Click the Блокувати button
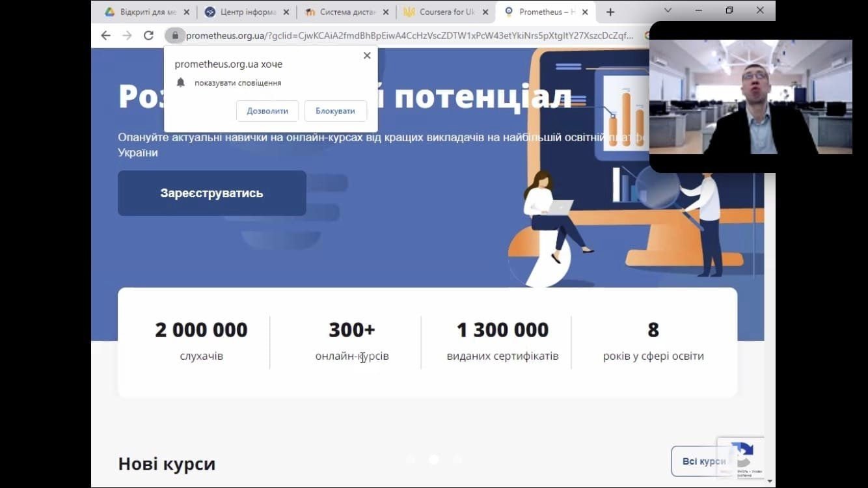Screen dimensions: 868x488 pyautogui.click(x=335, y=111)
